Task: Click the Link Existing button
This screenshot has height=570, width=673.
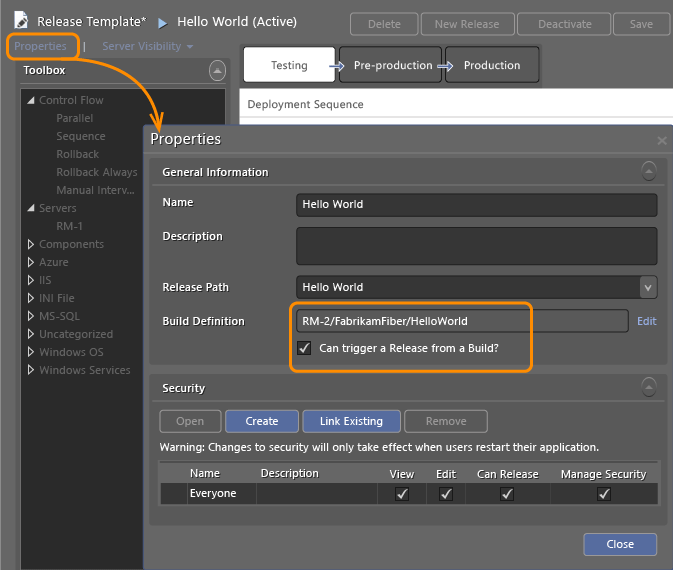Action: [350, 421]
